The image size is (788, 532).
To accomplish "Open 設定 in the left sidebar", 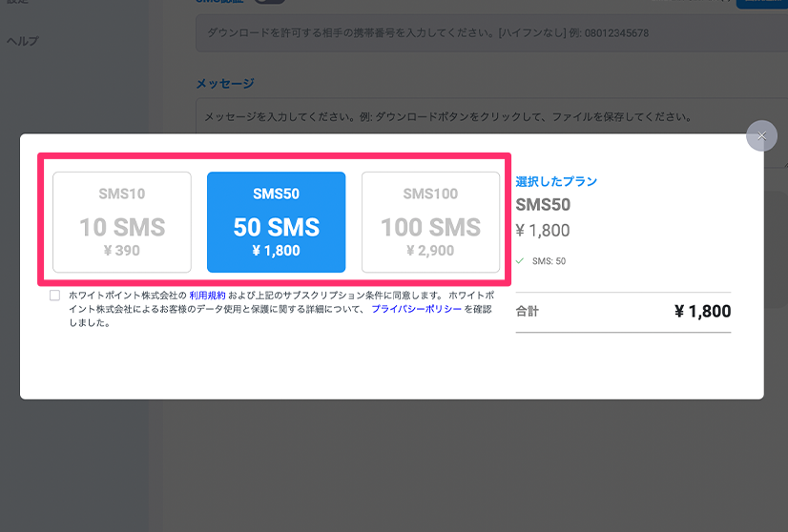I will point(19,3).
